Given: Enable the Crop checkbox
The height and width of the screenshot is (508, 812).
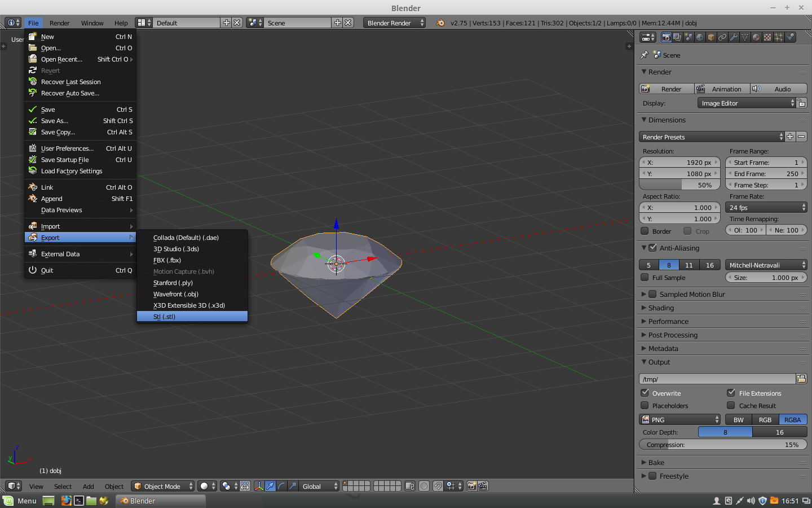Looking at the screenshot, I should pos(687,231).
